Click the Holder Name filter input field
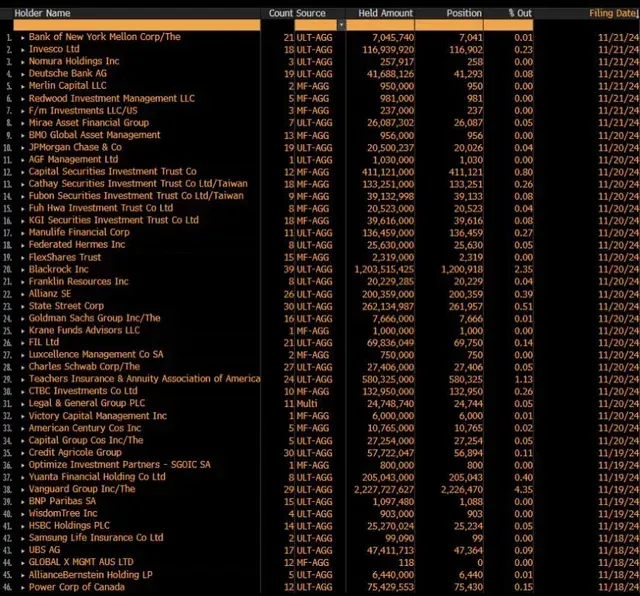 tap(137, 25)
